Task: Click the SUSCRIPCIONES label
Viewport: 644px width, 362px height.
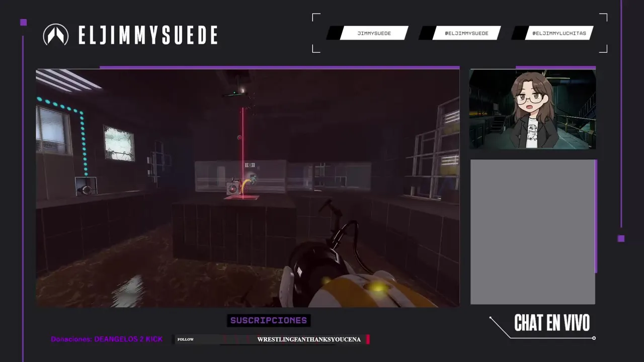Action: point(269,320)
